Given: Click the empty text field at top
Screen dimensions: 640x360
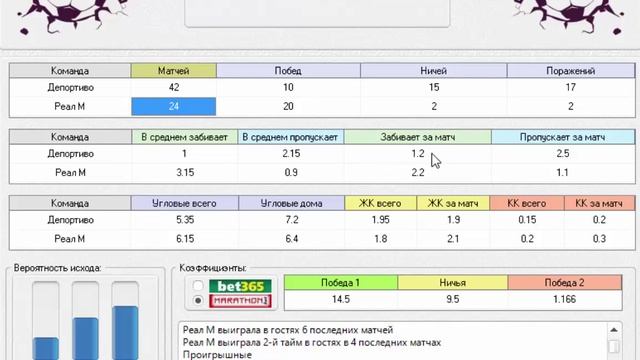Looking at the screenshot, I should coord(317,13).
